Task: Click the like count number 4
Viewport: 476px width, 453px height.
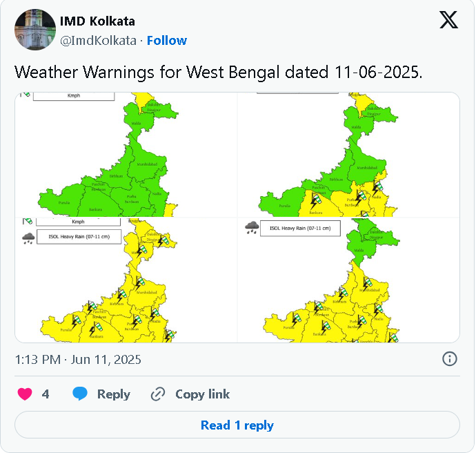Action: [46, 394]
